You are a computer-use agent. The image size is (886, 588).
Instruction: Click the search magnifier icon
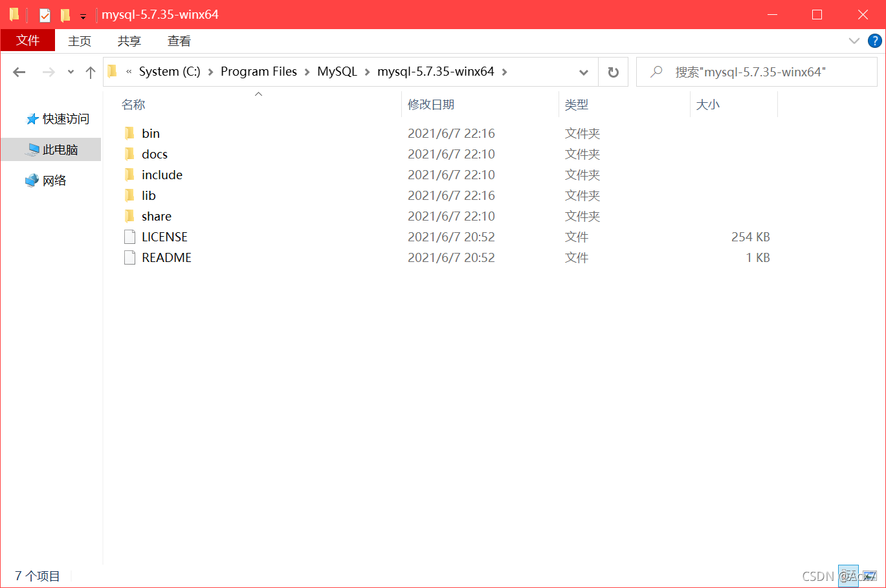[x=656, y=72]
